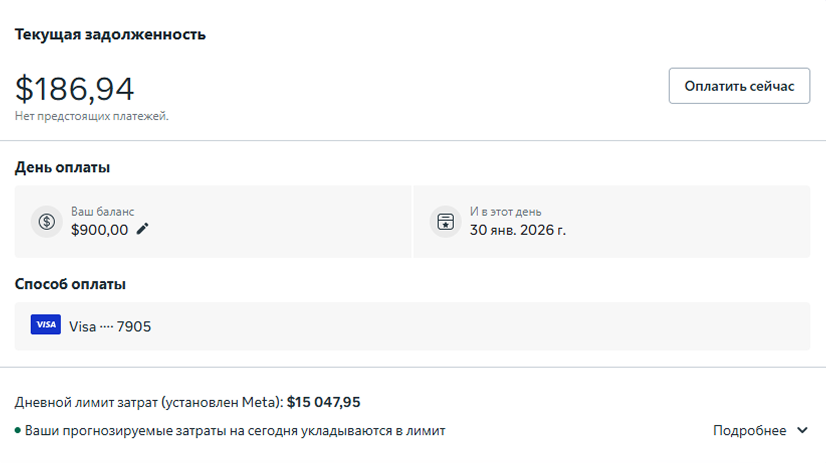Click the calendar icon near payment date
Screen dimensions: 826x463
point(445,221)
